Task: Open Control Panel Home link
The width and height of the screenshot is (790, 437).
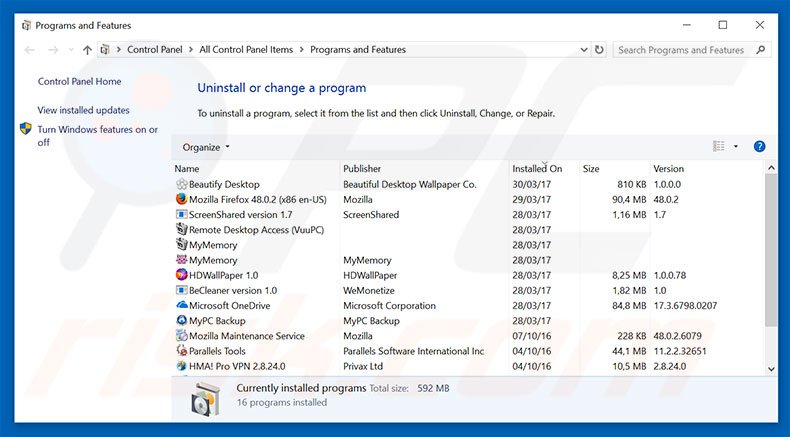Action: [x=79, y=82]
